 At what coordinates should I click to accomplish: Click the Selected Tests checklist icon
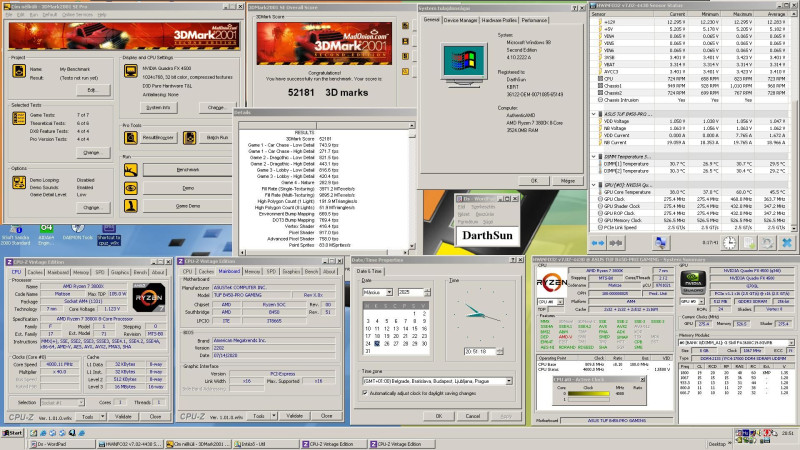pyautogui.click(x=19, y=118)
